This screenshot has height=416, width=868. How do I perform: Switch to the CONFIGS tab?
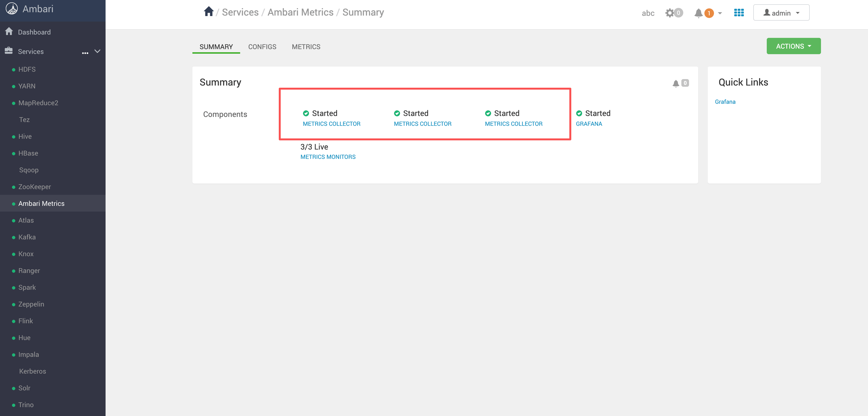pos(262,47)
